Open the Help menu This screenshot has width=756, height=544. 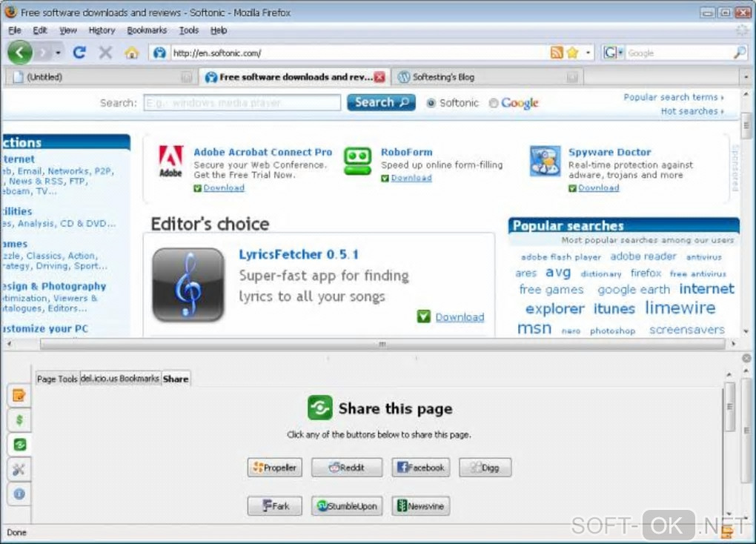219,30
